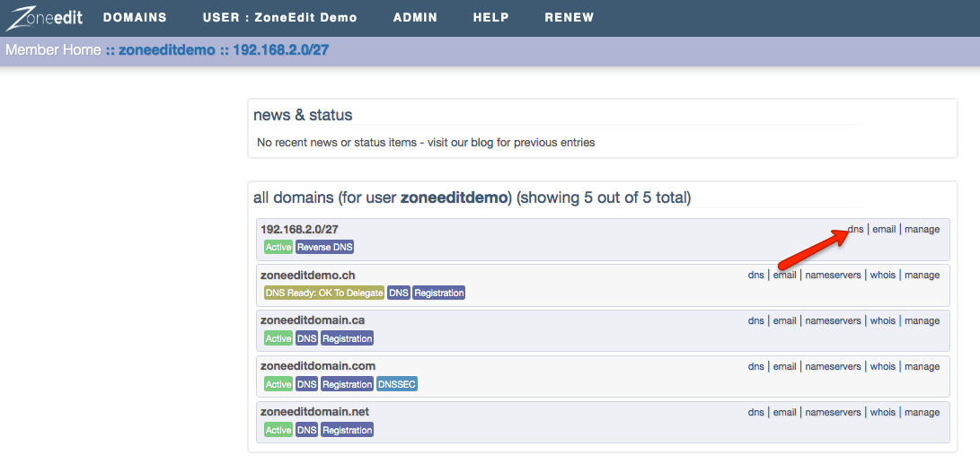
Task: Open dns for 192.168.2.0/27
Action: coord(856,229)
